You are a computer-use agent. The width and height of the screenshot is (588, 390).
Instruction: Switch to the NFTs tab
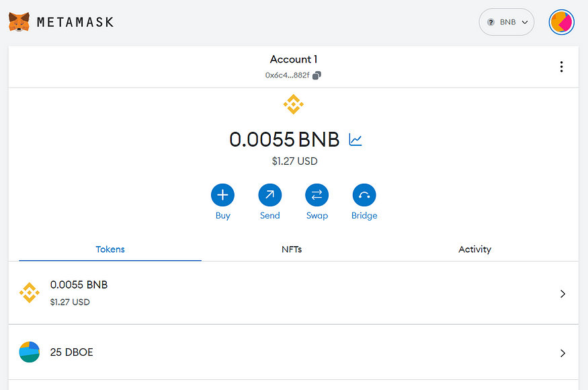tap(292, 249)
